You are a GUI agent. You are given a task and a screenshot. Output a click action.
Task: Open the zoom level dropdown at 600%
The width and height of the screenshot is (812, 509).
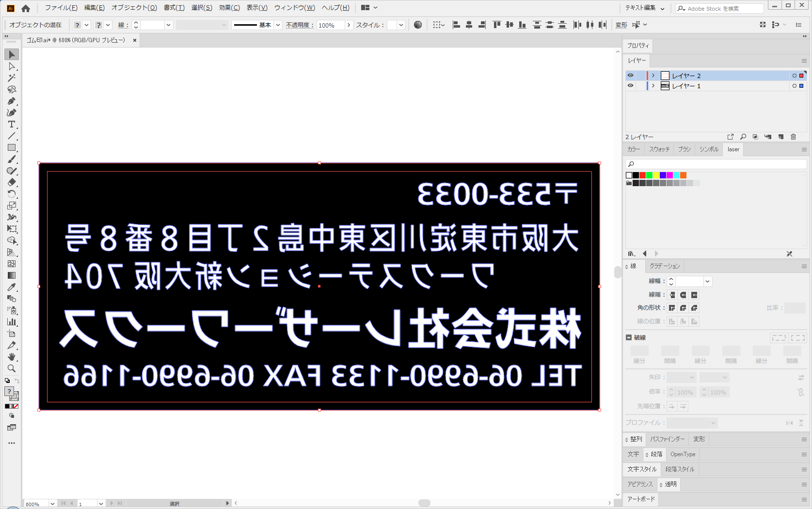pos(52,504)
